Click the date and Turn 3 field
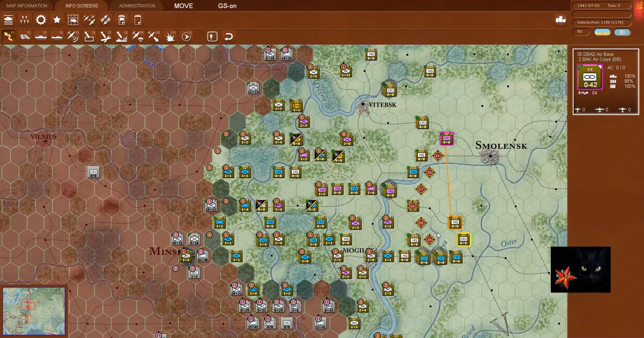The image size is (644, 338). click(601, 6)
